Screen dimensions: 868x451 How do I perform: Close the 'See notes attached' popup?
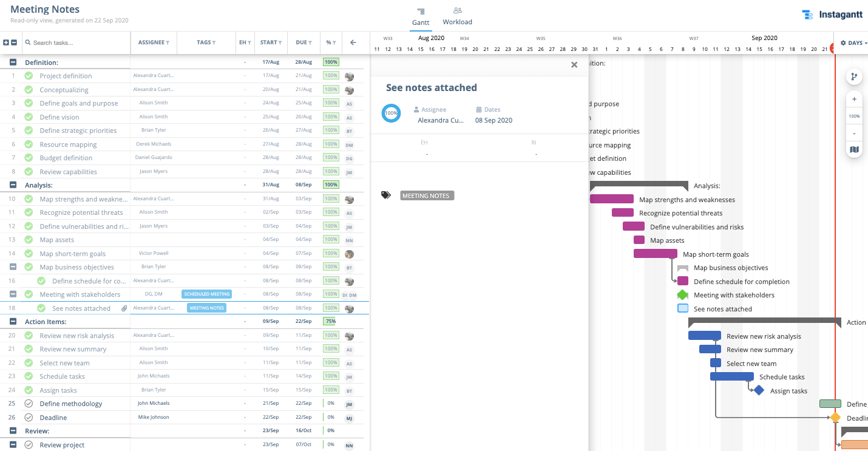pos(574,64)
